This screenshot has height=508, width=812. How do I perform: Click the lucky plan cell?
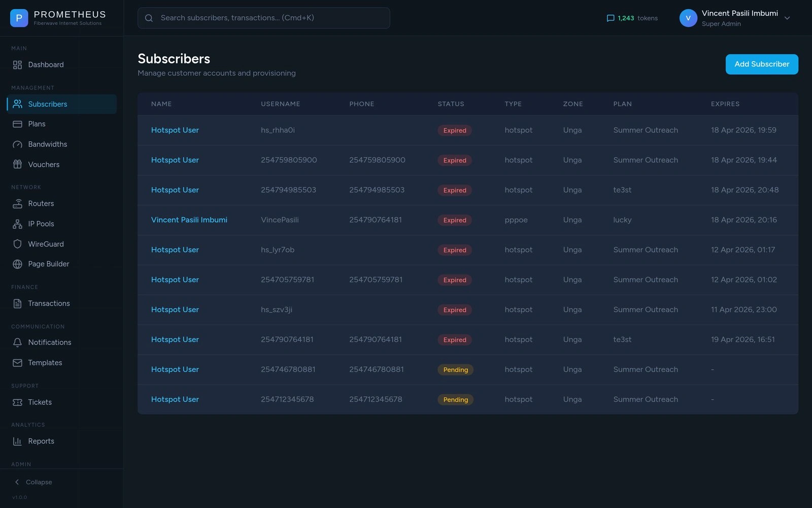(623, 220)
